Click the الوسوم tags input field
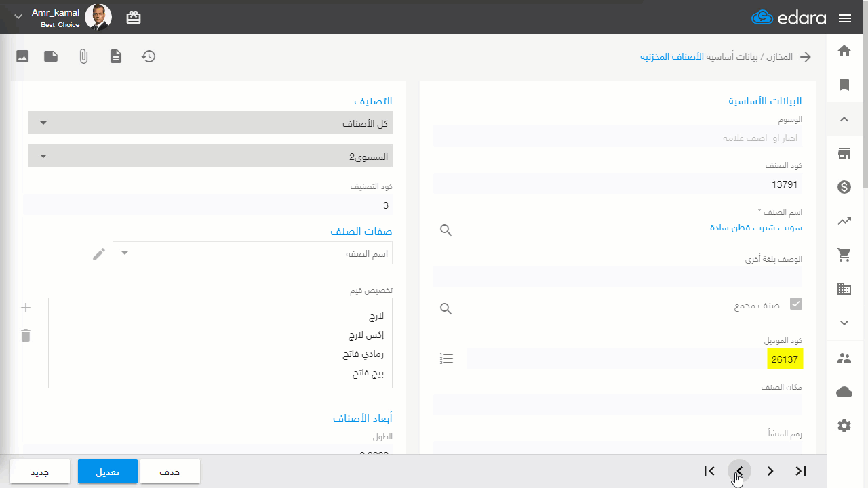Screen dimensions: 868x488 [x=618, y=138]
